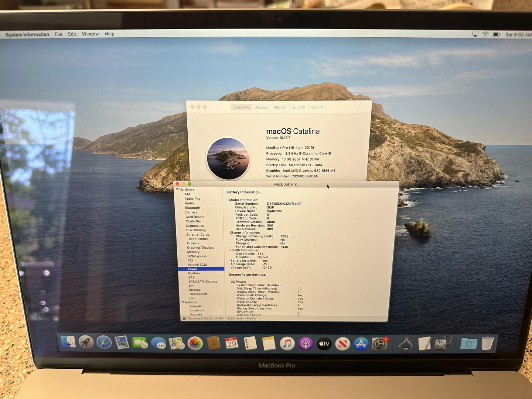This screenshot has width=532, height=399.
Task: Select Apple Pay in sidebar
Action: tap(192, 199)
